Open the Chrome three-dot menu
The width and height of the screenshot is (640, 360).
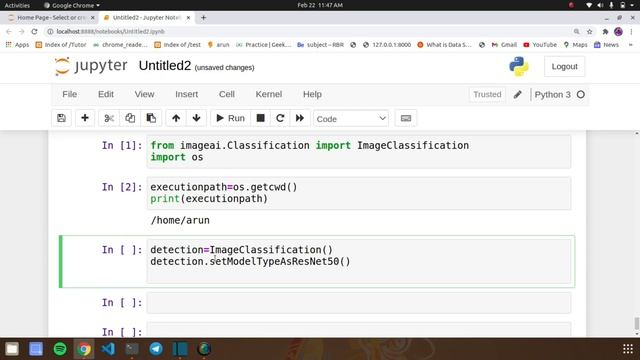[x=631, y=31]
